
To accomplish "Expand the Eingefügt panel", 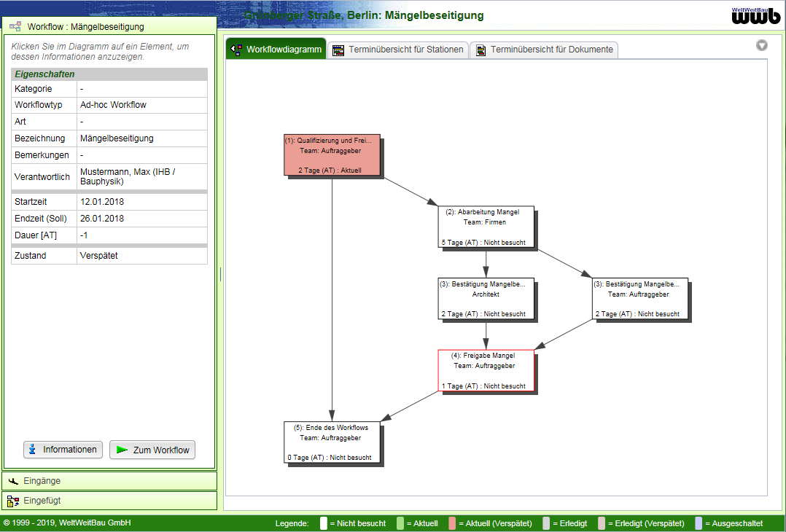I will (109, 501).
